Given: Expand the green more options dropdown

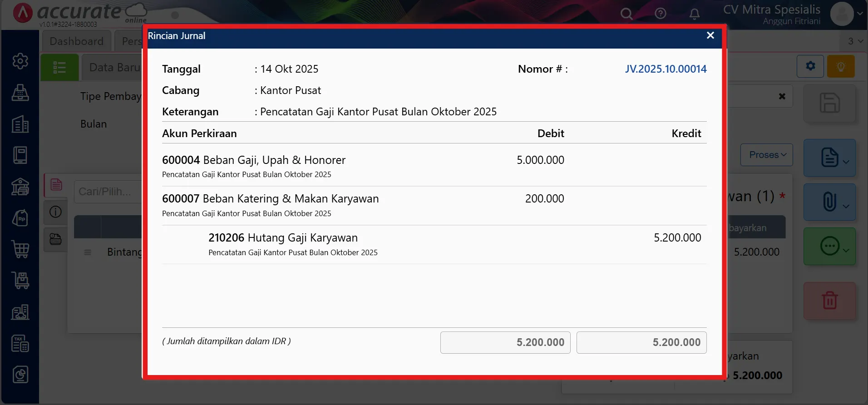Looking at the screenshot, I should (829, 247).
